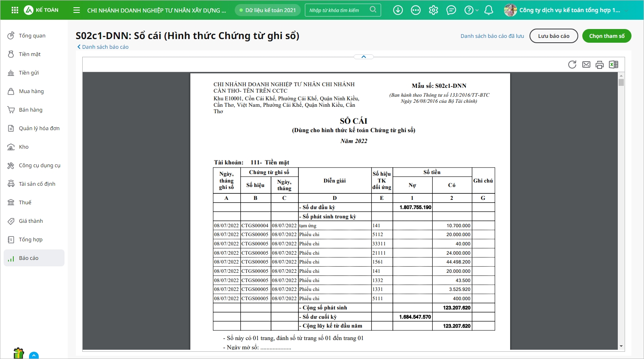
Task: Open the app grid launcher
Action: pos(15,10)
